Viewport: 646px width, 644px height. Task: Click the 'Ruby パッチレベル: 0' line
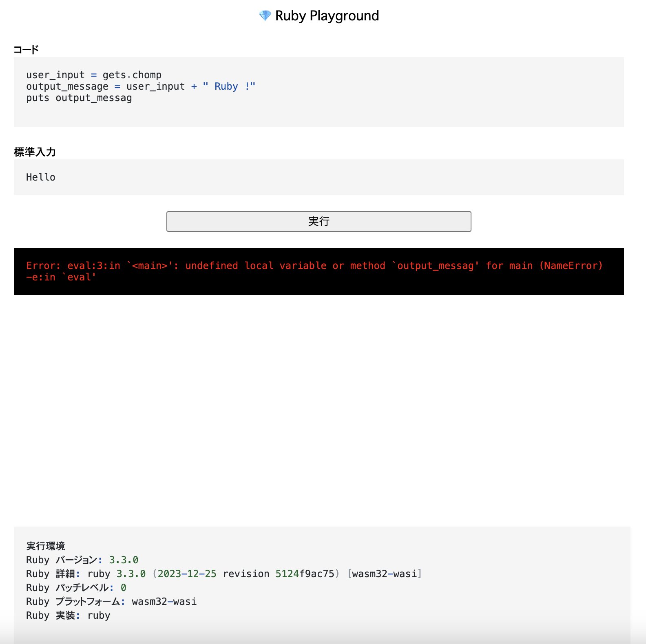(x=76, y=588)
